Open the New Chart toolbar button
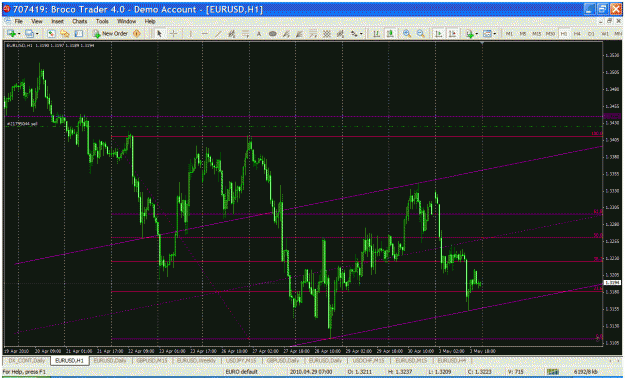Image resolution: width=625 pixels, height=378 pixels. click(11, 34)
